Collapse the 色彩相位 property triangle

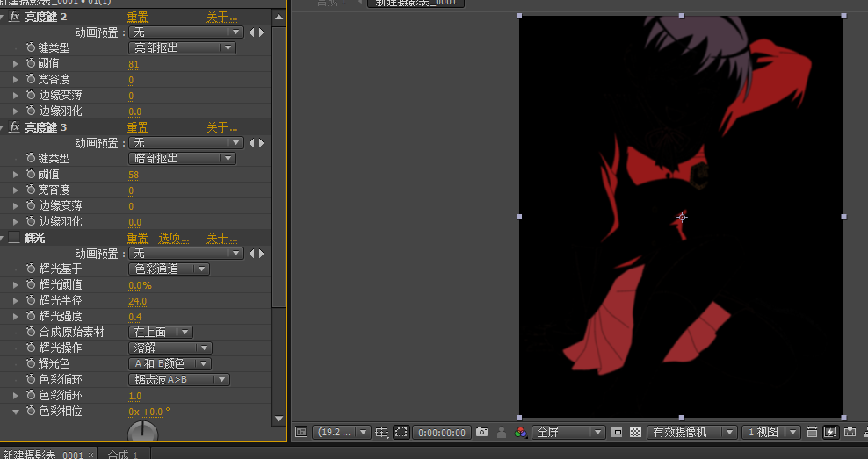(x=15, y=412)
